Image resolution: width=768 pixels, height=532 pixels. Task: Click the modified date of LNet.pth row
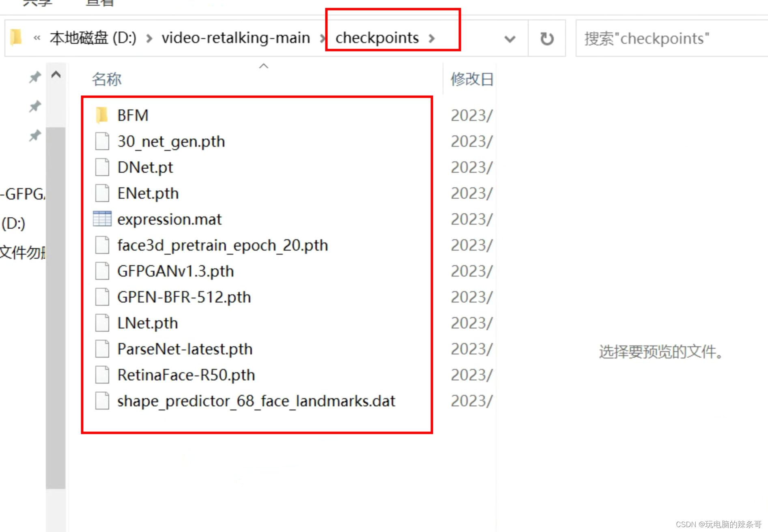pos(472,323)
